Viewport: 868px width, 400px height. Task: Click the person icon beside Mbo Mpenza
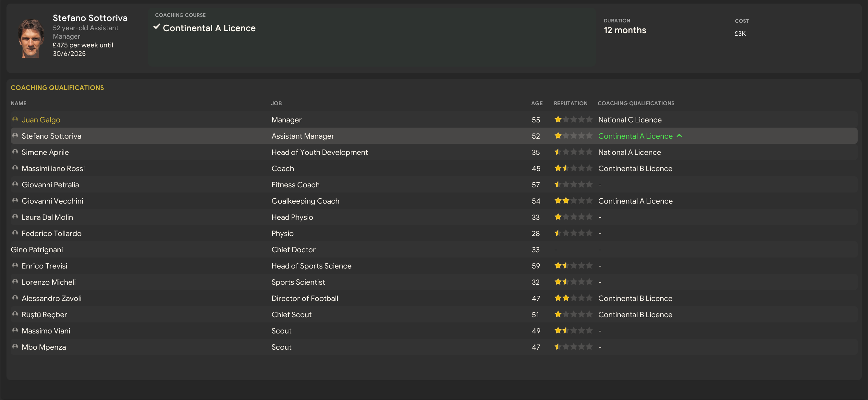(x=15, y=346)
